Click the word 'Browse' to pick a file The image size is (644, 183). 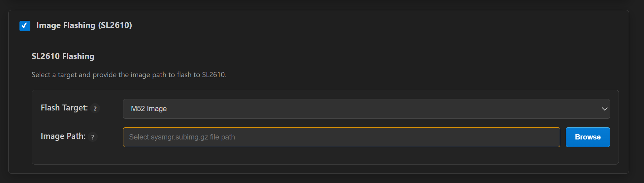tap(588, 137)
